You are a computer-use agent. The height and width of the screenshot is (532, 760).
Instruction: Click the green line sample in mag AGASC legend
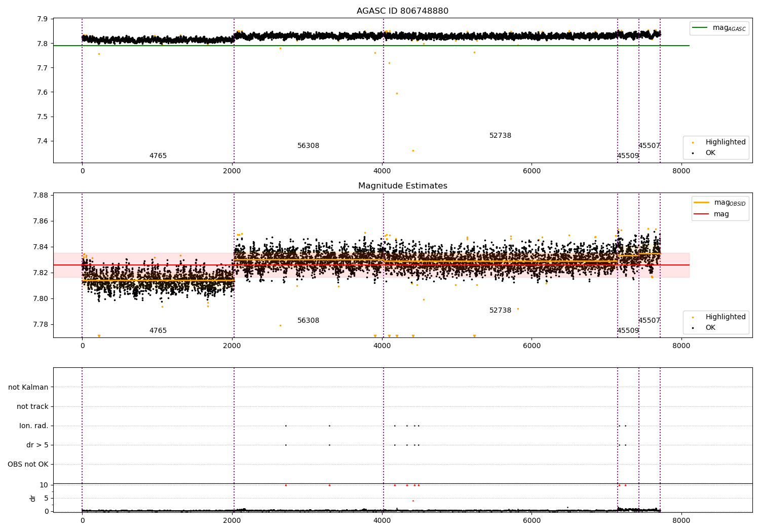click(700, 28)
